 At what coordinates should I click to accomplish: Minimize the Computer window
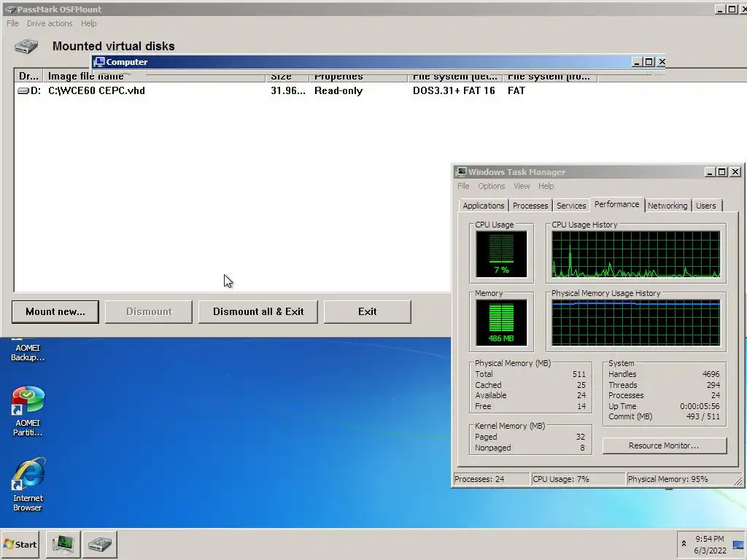click(x=636, y=62)
